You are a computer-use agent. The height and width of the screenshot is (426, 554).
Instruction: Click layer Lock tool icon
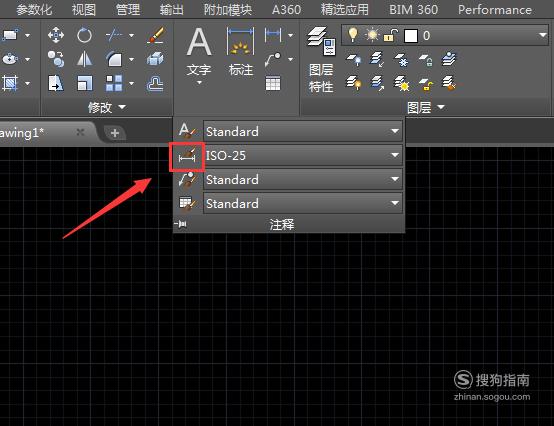(425, 59)
